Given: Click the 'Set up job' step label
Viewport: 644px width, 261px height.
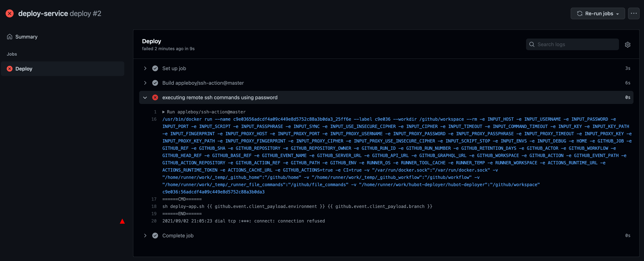Looking at the screenshot, I should (x=174, y=68).
